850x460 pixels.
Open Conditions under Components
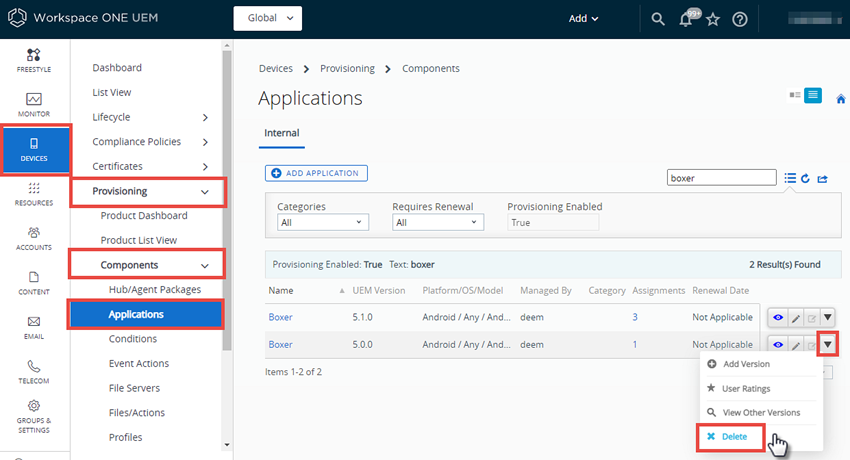click(x=133, y=339)
